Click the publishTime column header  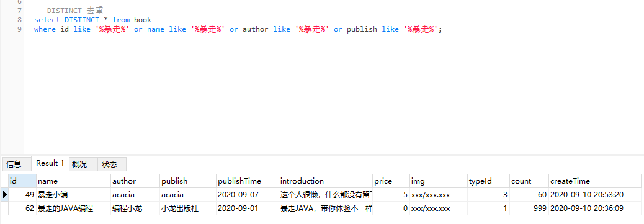tap(248, 181)
